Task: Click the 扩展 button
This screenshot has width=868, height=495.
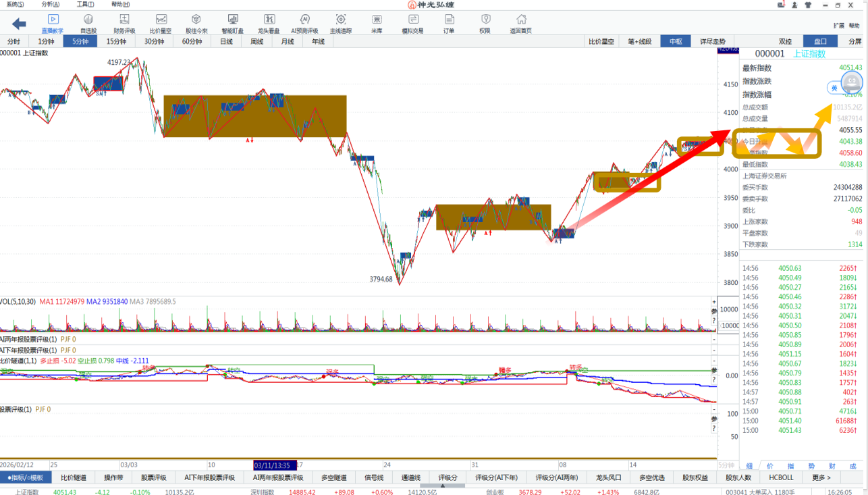Action: 838,25
